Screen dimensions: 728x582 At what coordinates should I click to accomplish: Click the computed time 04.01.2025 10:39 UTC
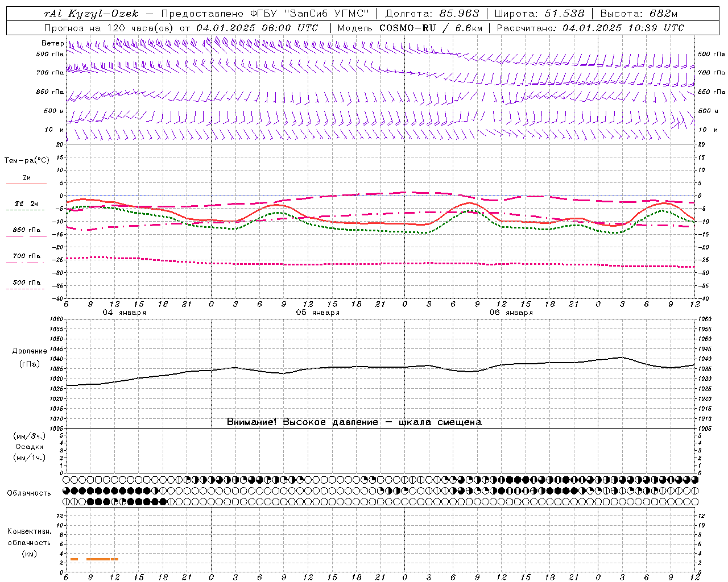point(623,28)
